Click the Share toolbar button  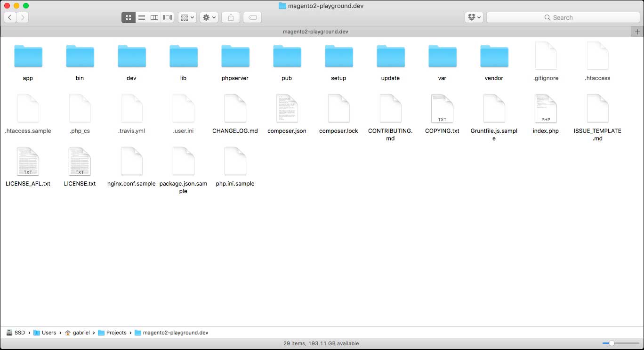[231, 17]
